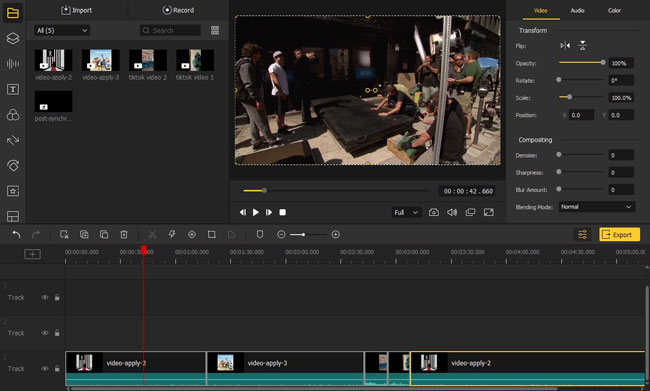Open the layers/overlays sidebar icon
The image size is (650, 391).
[x=13, y=38]
